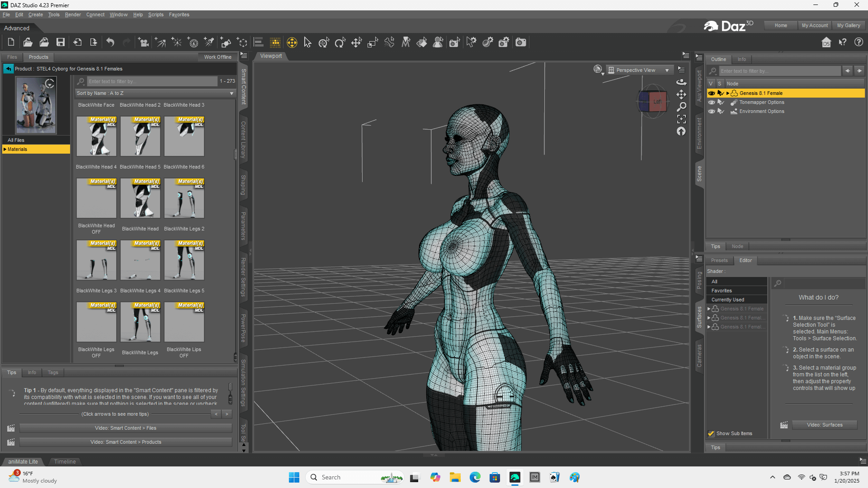868x488 pixels.
Task: Click the Open File folder icon
Action: tap(28, 42)
